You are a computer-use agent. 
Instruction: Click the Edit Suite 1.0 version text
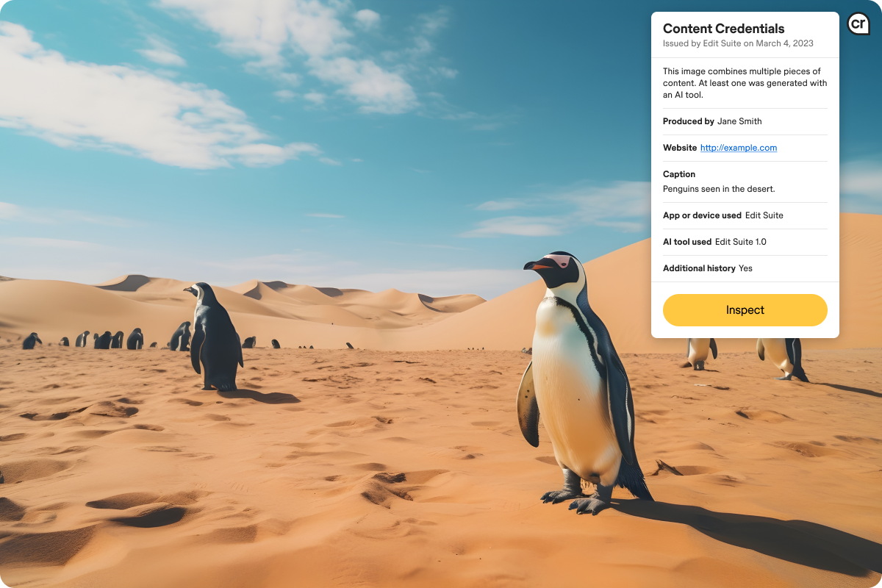(x=740, y=242)
